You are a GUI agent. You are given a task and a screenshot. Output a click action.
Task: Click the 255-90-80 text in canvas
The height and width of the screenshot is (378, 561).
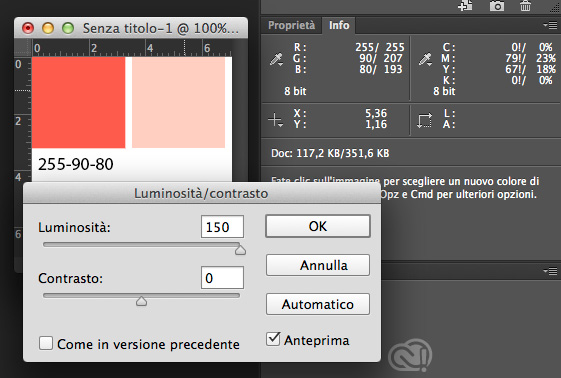(75, 164)
